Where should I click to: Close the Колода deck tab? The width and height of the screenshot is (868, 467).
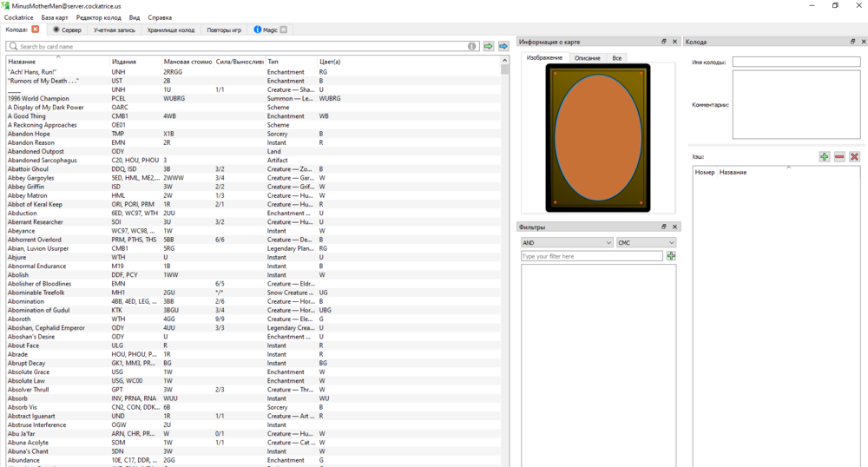(36, 30)
